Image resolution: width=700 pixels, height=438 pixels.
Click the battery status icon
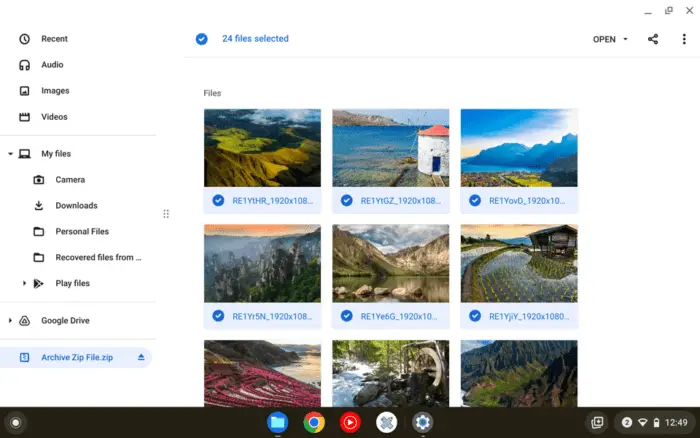point(656,422)
